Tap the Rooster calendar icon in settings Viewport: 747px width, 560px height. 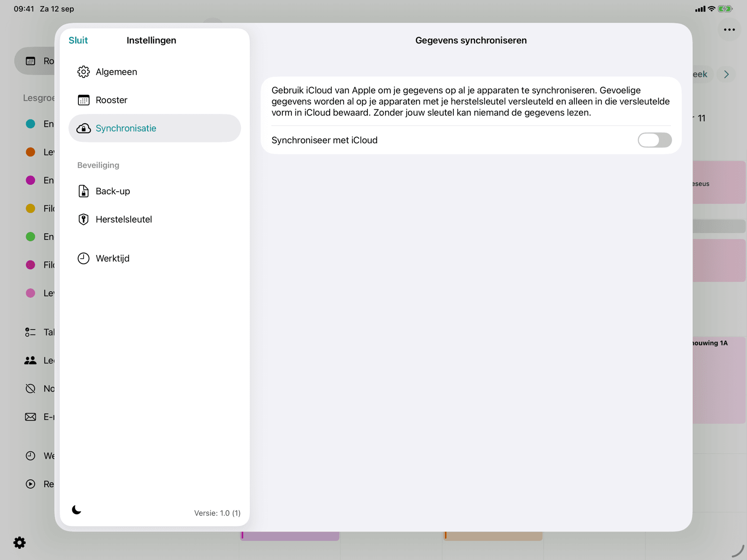point(84,100)
